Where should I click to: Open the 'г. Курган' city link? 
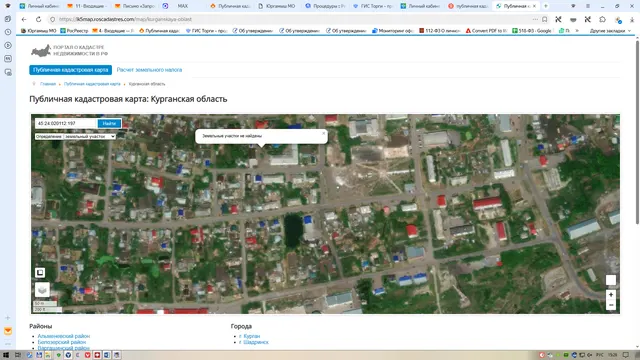click(x=249, y=336)
